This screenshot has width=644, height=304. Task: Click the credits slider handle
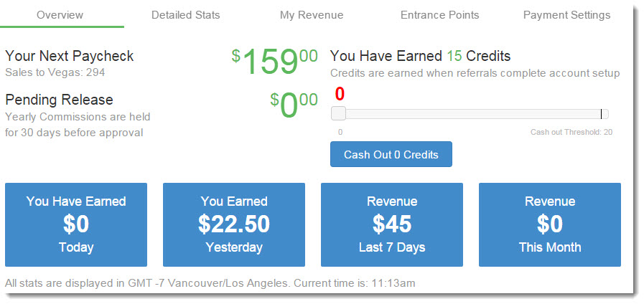coord(338,113)
